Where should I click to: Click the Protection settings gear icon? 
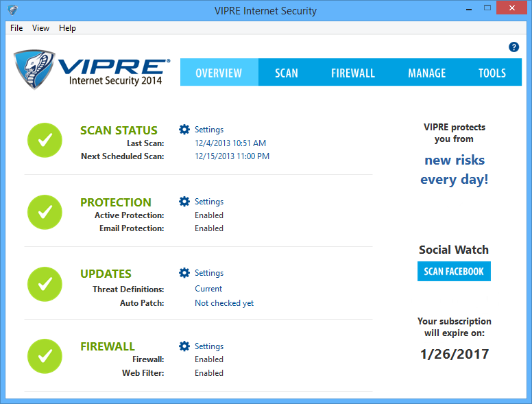184,202
